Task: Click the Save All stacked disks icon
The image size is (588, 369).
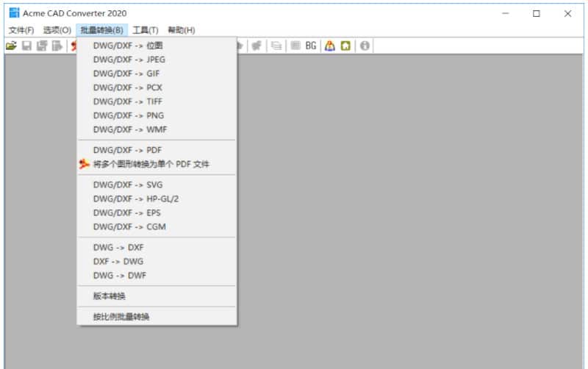Action: [42, 46]
